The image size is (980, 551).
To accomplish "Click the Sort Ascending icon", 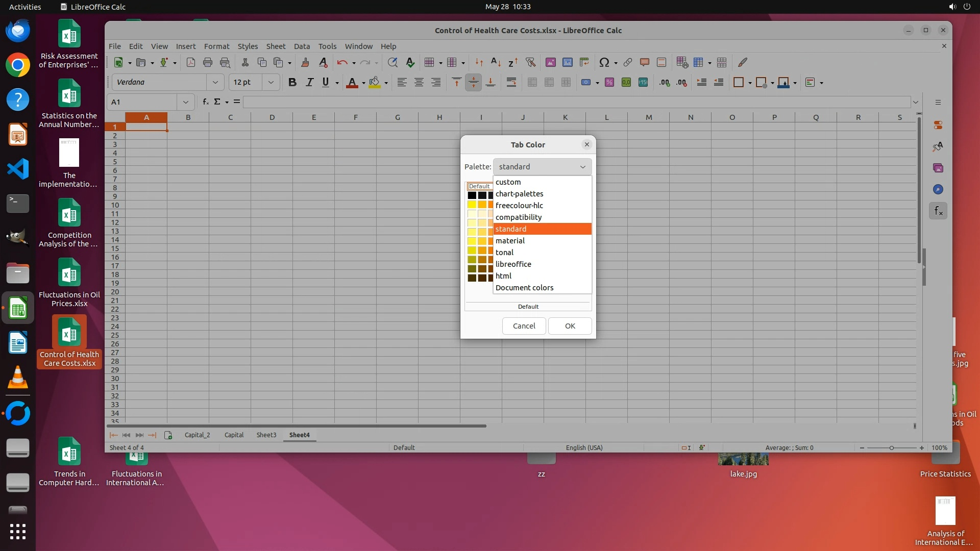I will (496, 62).
